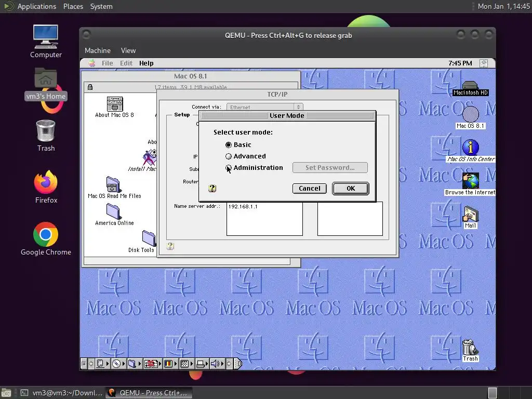532x399 pixels.
Task: Click the clock in the top panel
Action: click(503, 6)
